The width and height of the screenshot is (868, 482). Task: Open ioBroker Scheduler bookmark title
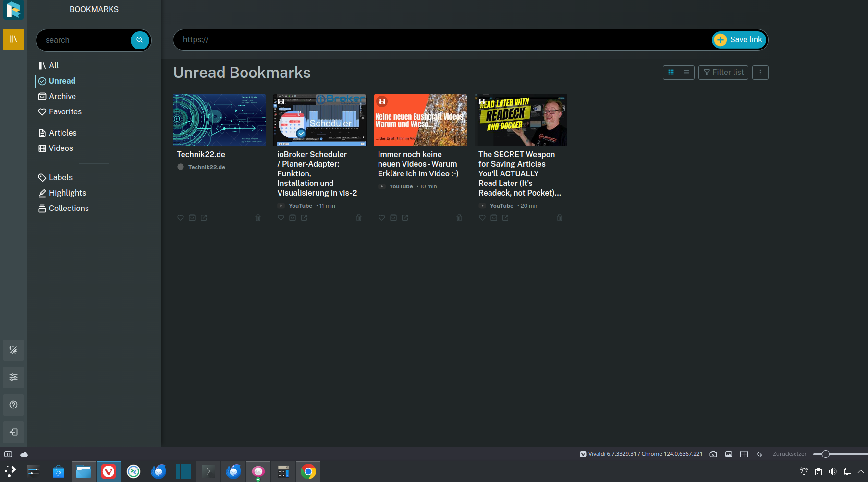click(317, 173)
